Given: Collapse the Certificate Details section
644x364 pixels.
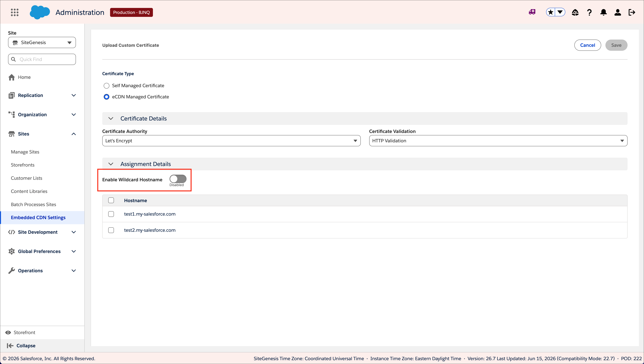Looking at the screenshot, I should pos(111,118).
